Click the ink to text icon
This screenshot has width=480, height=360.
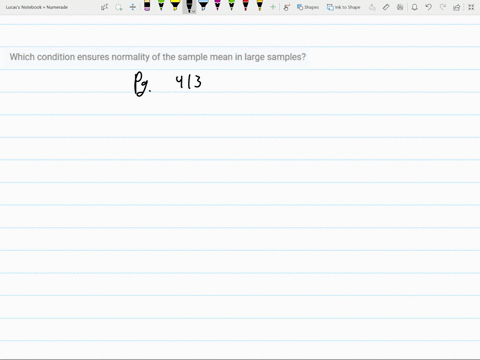pyautogui.click(x=372, y=7)
